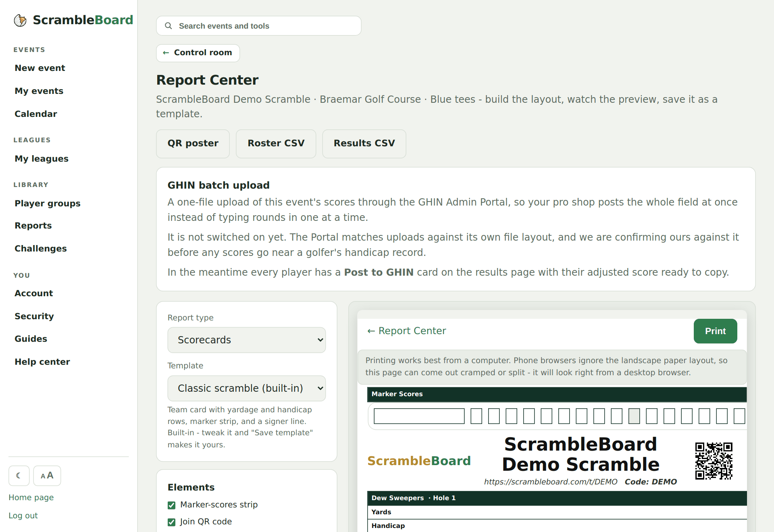Click the "Elements" heading
774x532 pixels.
point(191,487)
